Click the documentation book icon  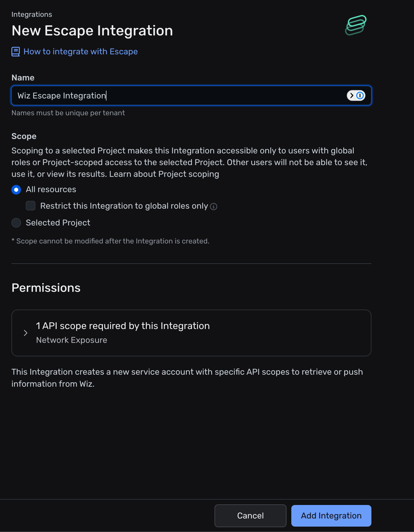(16, 52)
